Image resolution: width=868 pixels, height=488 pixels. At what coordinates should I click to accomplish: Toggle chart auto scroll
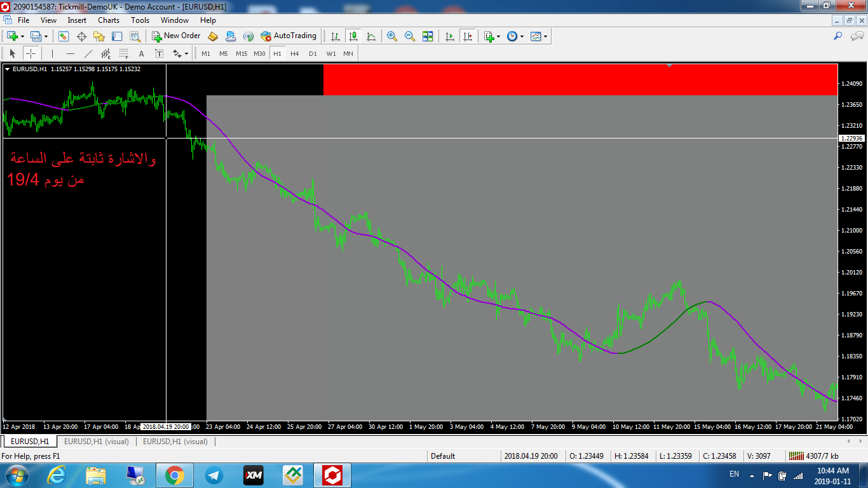coord(450,36)
